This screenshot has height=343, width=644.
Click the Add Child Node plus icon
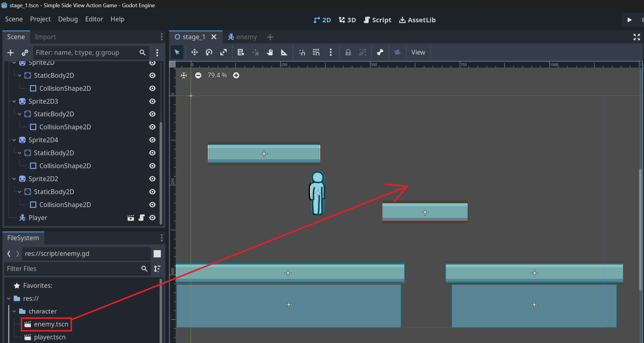pos(11,53)
